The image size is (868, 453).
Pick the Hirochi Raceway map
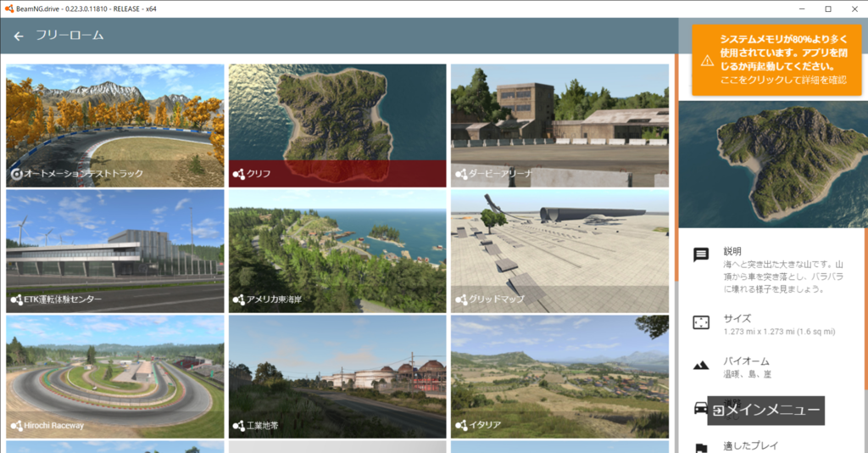[115, 377]
